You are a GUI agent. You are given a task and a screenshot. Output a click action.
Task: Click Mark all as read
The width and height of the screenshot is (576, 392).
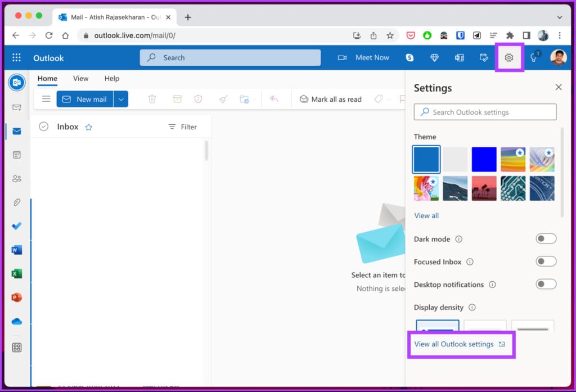click(x=331, y=99)
